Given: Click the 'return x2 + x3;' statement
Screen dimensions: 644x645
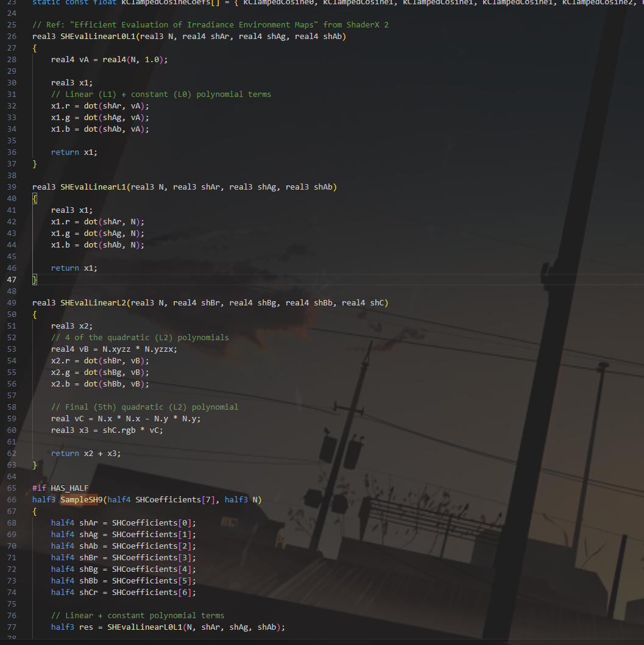Looking at the screenshot, I should point(86,454).
